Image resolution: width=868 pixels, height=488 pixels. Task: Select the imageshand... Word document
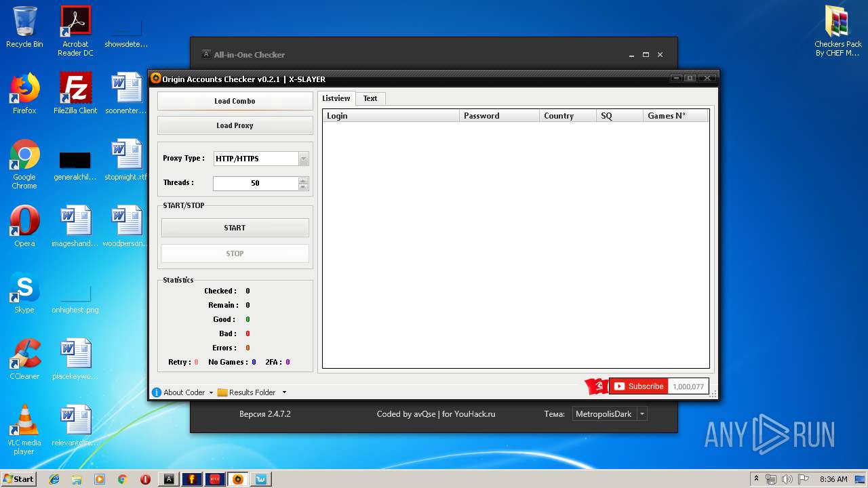click(x=75, y=226)
